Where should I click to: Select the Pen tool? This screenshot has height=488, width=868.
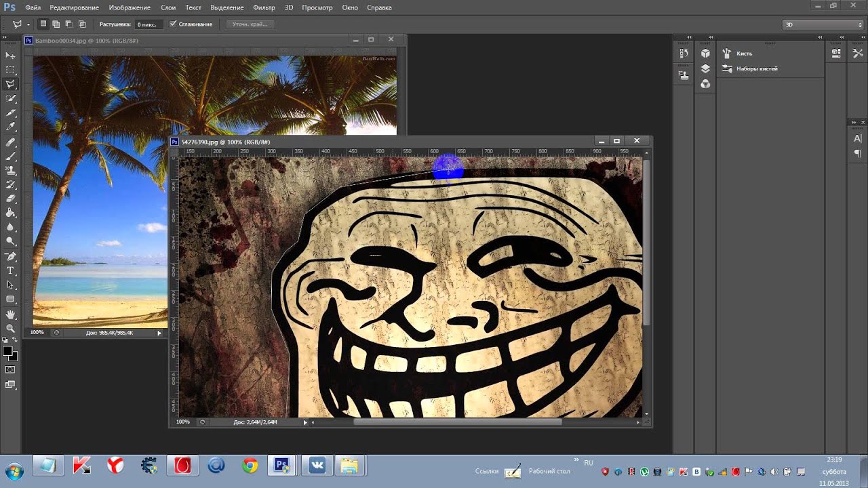coord(10,257)
